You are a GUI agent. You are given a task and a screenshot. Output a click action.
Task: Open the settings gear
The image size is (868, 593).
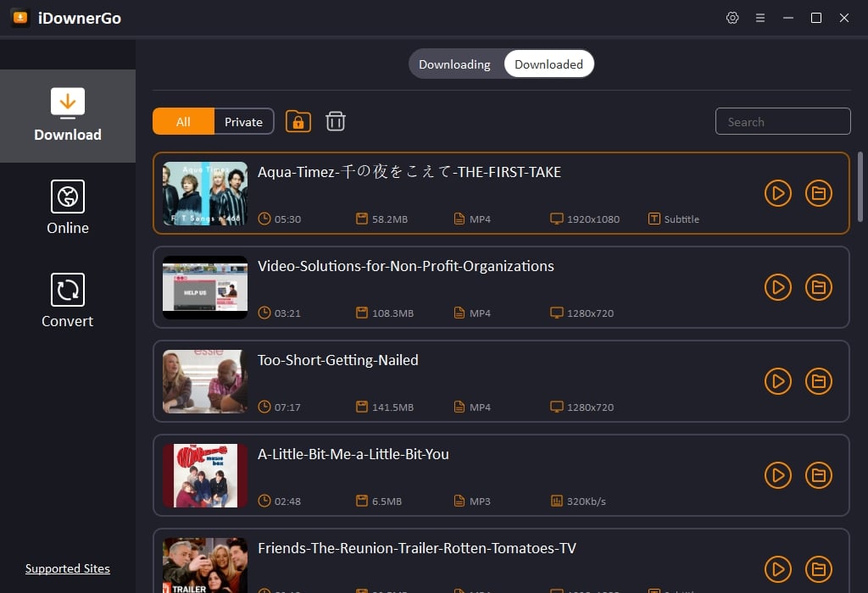[x=732, y=17]
